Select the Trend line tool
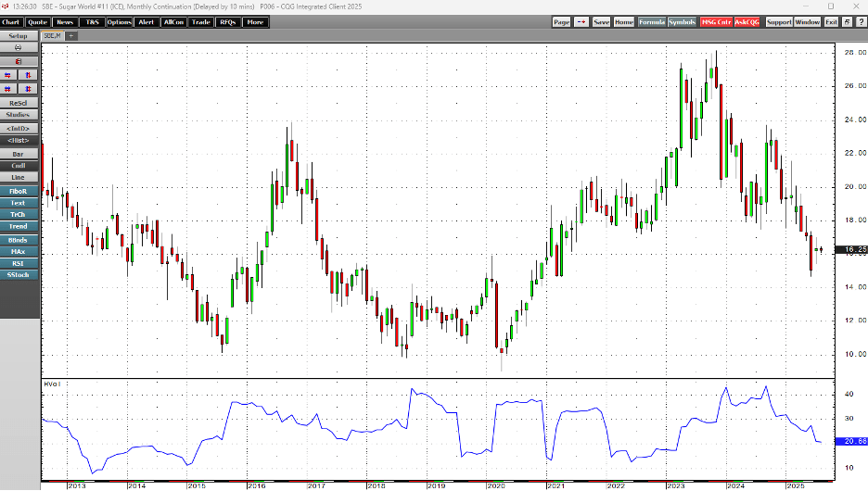This screenshot has height=491, width=868. (19, 226)
